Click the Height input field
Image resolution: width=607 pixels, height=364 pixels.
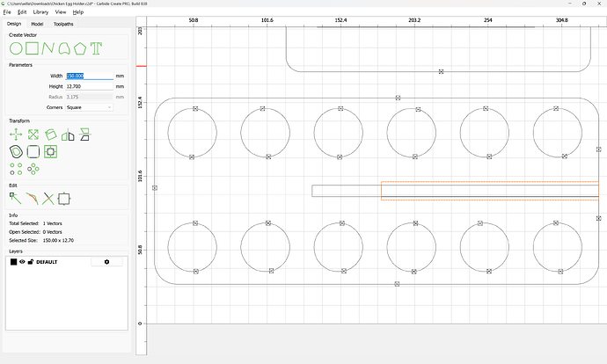click(89, 86)
